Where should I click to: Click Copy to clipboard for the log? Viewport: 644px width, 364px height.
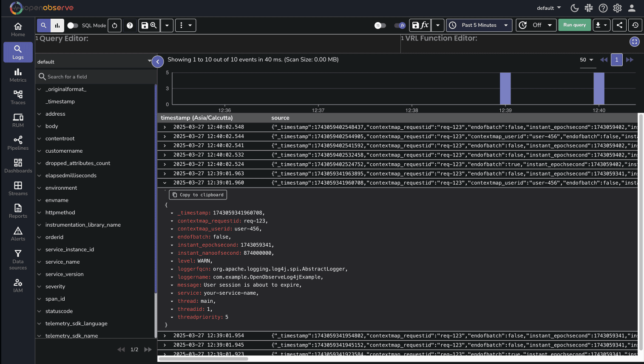pos(198,194)
